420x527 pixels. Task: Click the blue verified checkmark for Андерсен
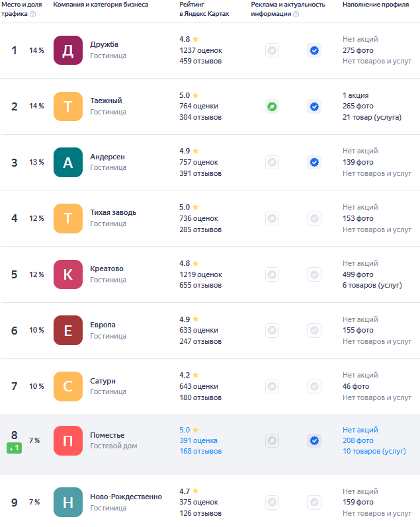click(314, 162)
